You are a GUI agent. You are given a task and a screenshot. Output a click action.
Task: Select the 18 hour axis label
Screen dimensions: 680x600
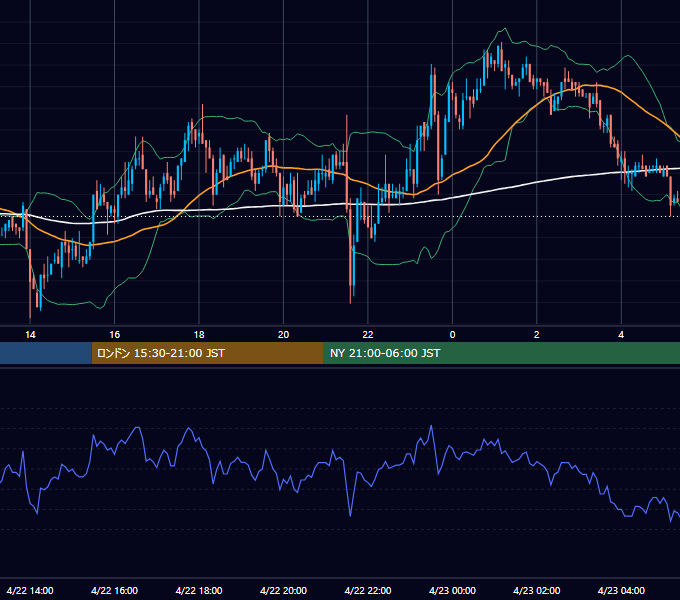(x=199, y=335)
